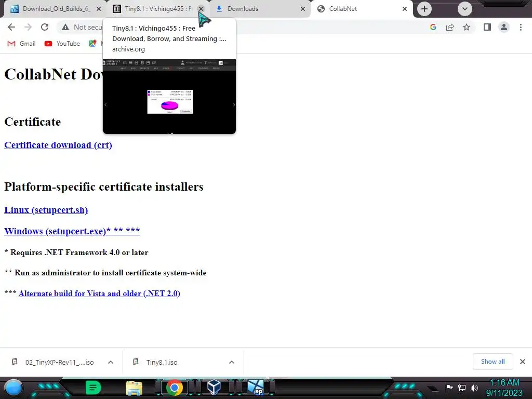Viewport: 532px width, 399px height.
Task: Open VirtualBox from the taskbar
Action: (214, 388)
